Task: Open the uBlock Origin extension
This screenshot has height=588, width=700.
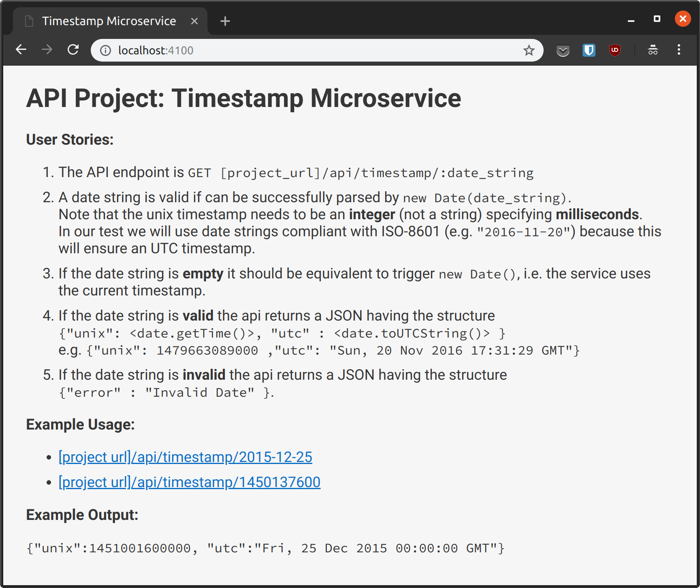Action: [x=615, y=50]
